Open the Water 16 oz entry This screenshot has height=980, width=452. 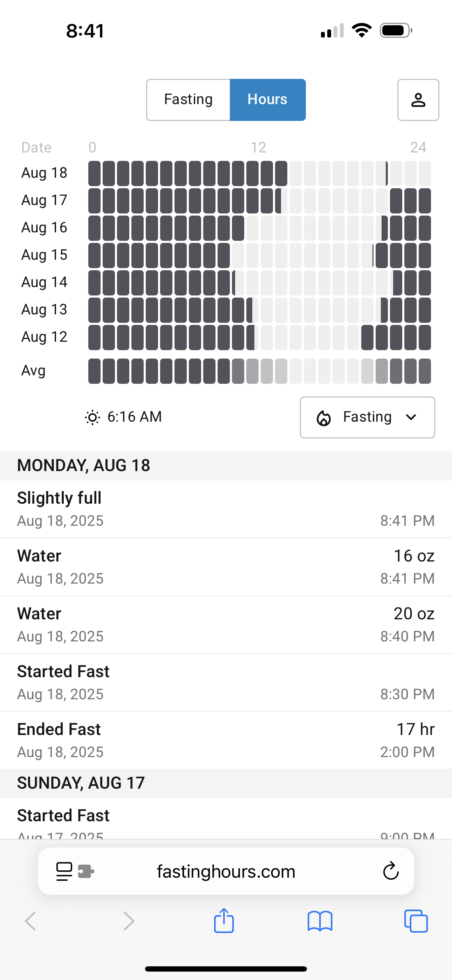pos(226,566)
